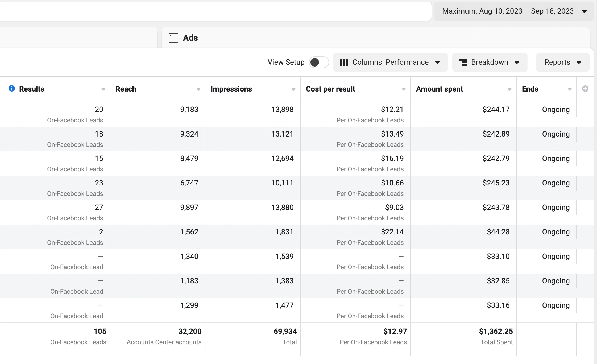Sort by the Results column header
597x364 pixels.
click(x=31, y=89)
